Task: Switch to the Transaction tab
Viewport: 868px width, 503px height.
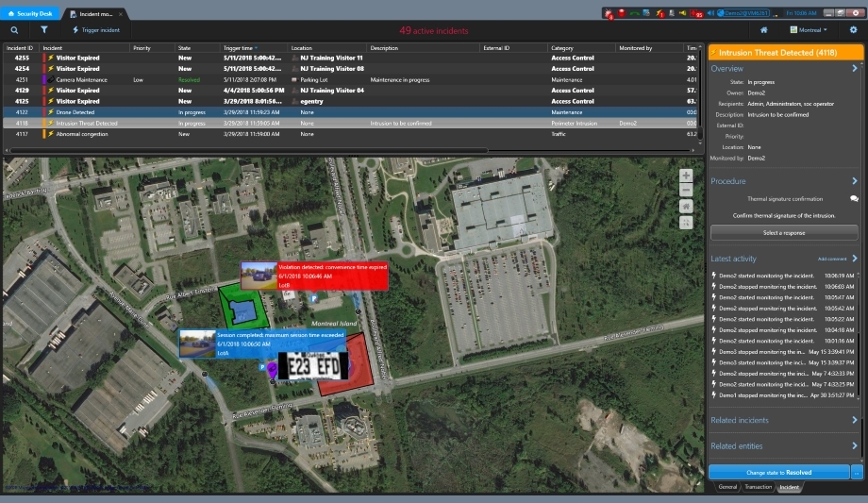Action: [x=758, y=487]
